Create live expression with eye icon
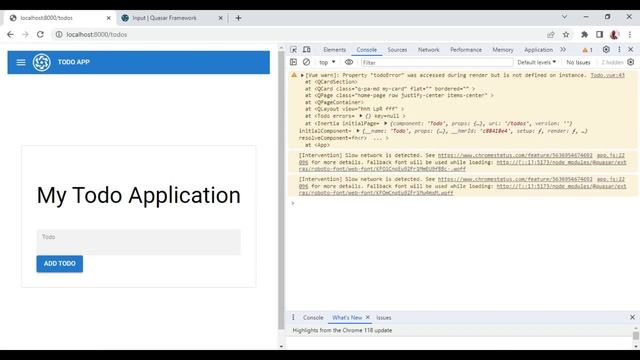 (x=349, y=62)
